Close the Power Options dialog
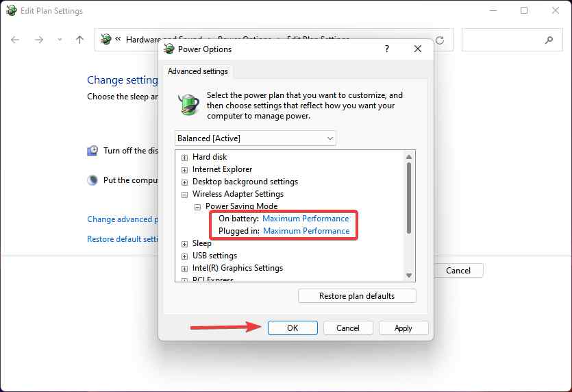Viewport: 572px width, 392px height. tap(418, 49)
